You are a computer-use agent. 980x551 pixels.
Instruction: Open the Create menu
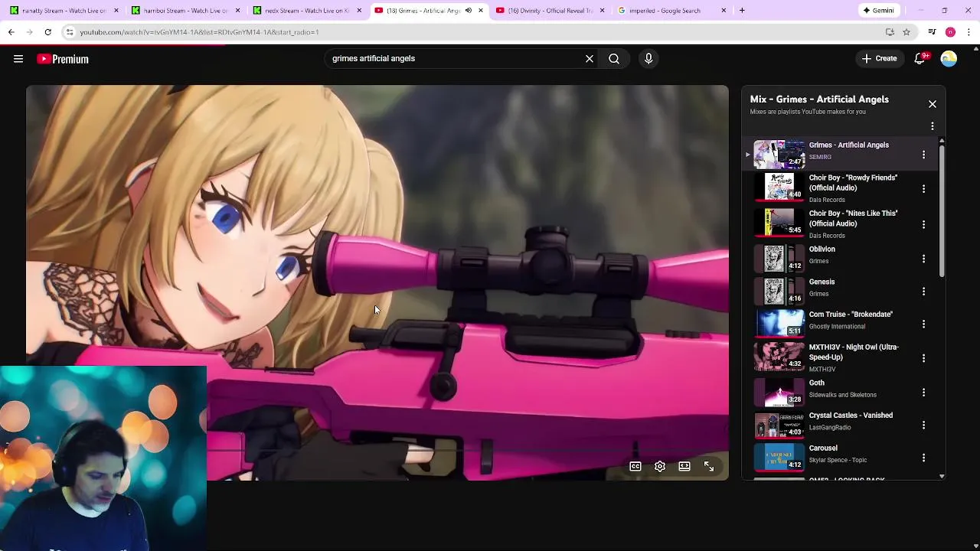tap(879, 58)
